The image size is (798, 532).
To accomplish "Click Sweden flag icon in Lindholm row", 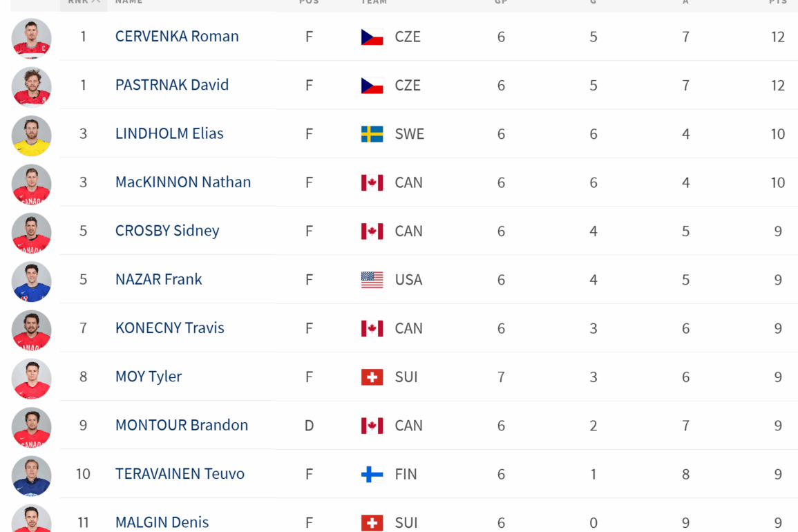I will click(x=372, y=134).
